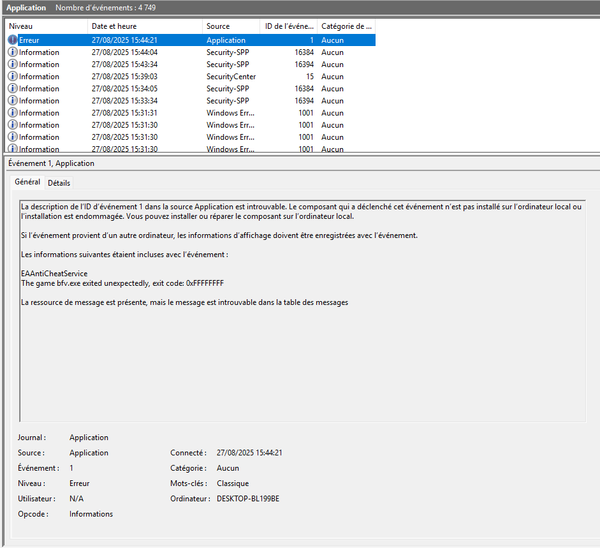Click info icon of the 15:44:04 event

pyautogui.click(x=12, y=52)
